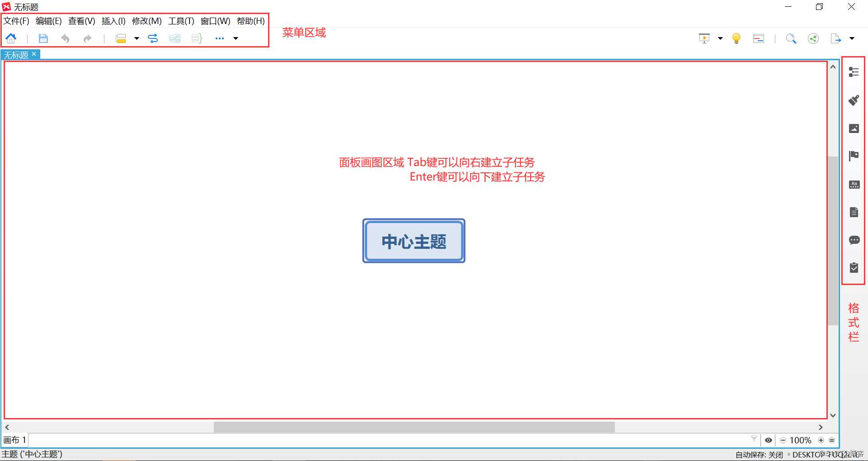The height and width of the screenshot is (461, 868).
Task: Open the 窗口(W) menu
Action: click(215, 21)
